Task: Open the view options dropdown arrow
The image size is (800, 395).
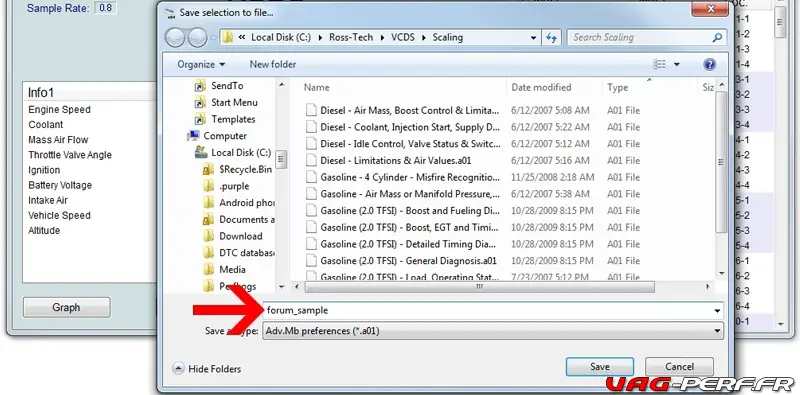Action: pyautogui.click(x=677, y=64)
